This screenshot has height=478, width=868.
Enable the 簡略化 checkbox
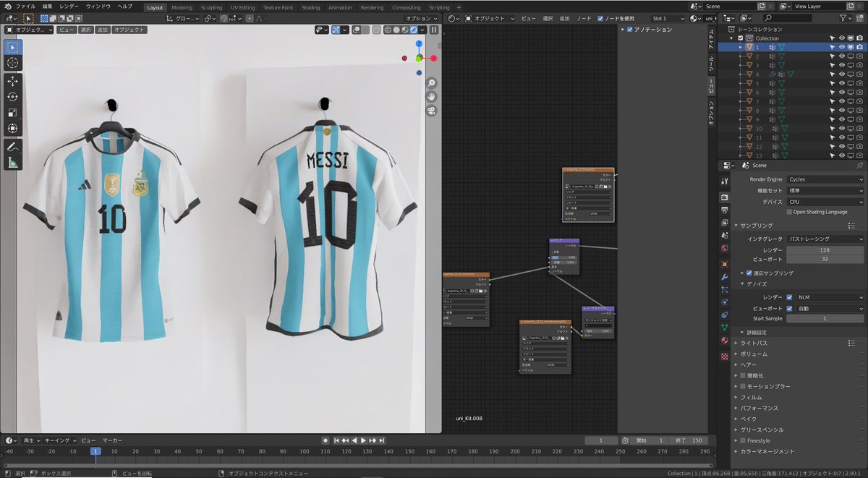pos(742,375)
